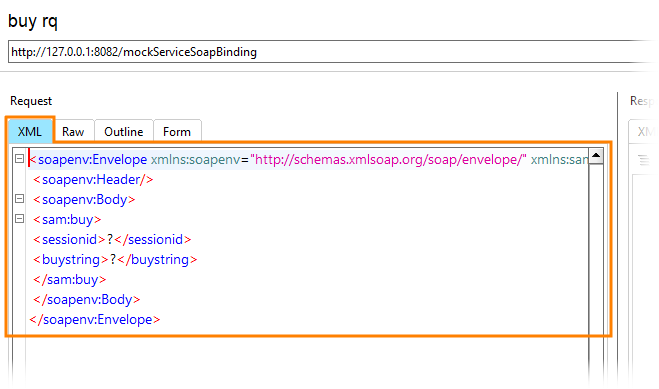The height and width of the screenshot is (389, 659).
Task: Switch to the Form request tab
Action: [177, 132]
